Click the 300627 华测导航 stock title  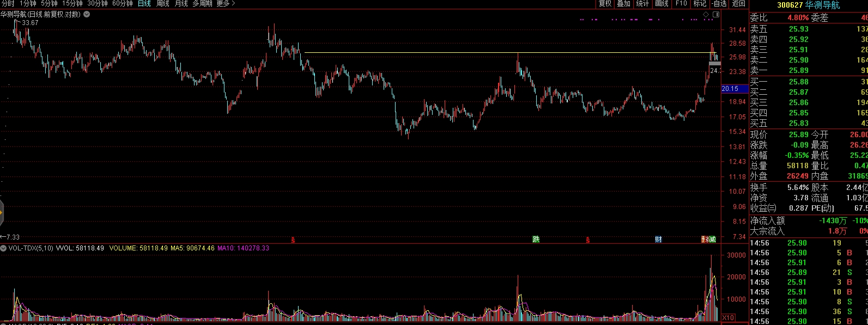click(808, 5)
